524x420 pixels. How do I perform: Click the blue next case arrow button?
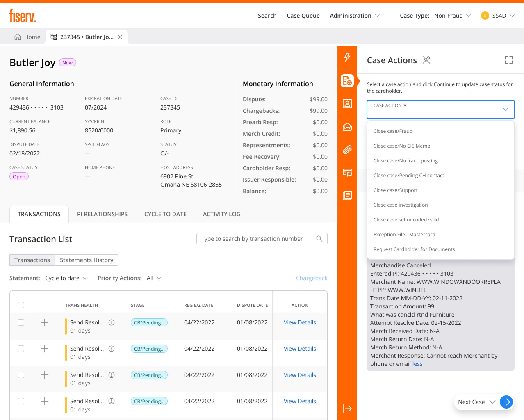point(506,402)
